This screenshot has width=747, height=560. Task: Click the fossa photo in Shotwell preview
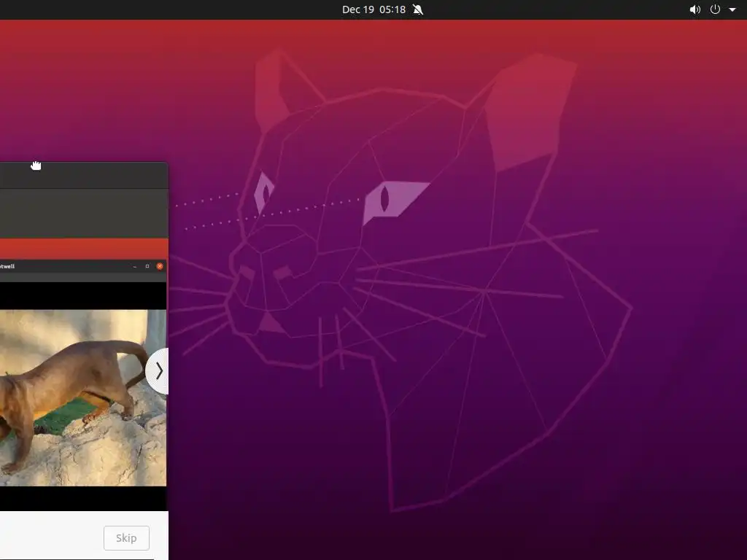[x=83, y=397]
